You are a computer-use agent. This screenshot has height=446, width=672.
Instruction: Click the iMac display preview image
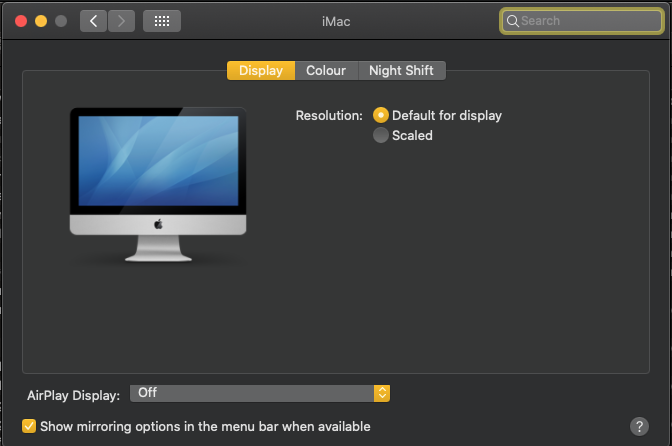(158, 184)
